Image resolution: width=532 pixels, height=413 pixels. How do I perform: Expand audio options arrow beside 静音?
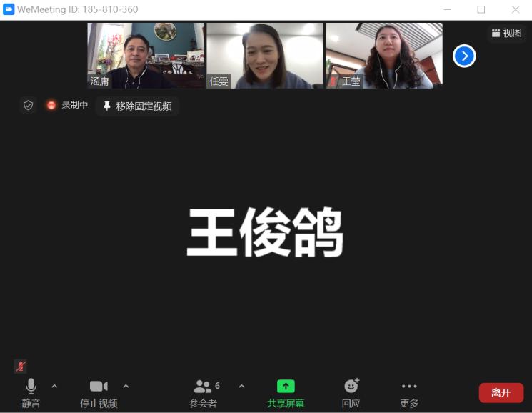click(x=54, y=387)
